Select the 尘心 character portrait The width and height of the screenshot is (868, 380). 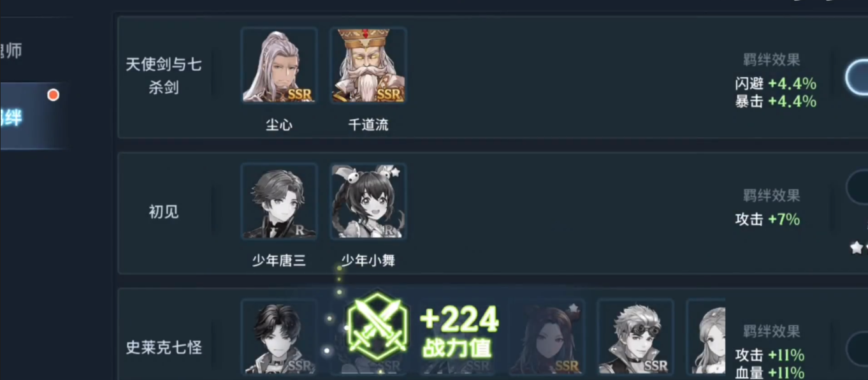(x=279, y=65)
